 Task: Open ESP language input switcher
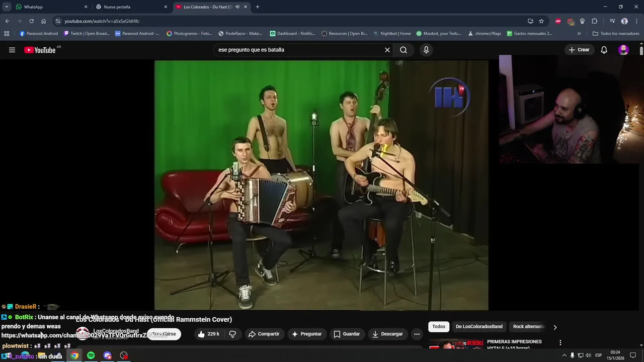[x=599, y=355]
